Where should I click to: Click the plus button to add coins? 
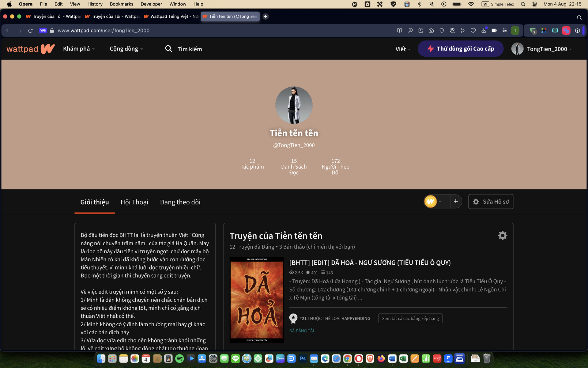coord(456,201)
